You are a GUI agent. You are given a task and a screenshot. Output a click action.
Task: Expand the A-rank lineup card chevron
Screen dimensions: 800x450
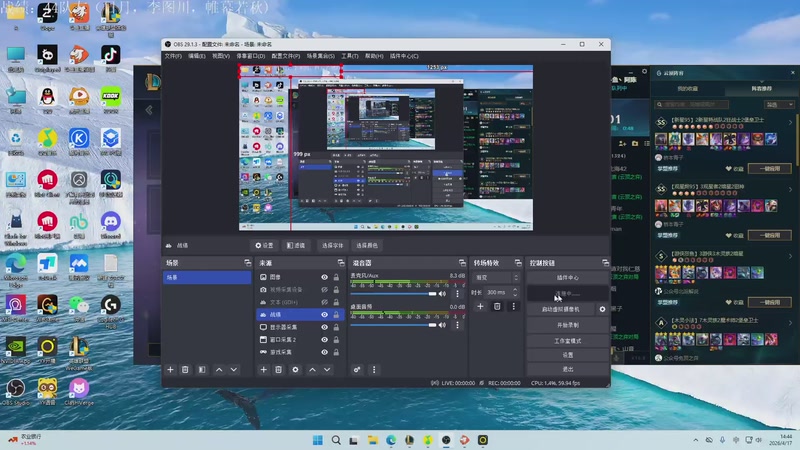point(790,323)
